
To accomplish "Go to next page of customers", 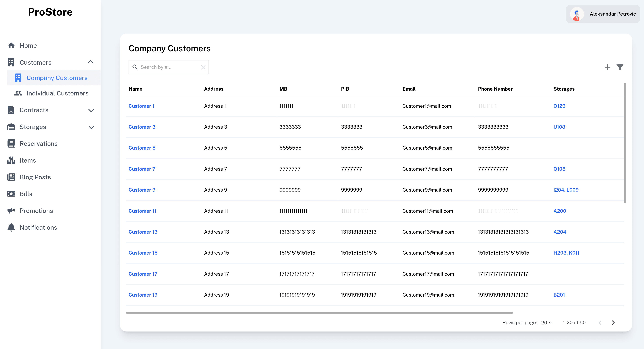I will pos(613,323).
